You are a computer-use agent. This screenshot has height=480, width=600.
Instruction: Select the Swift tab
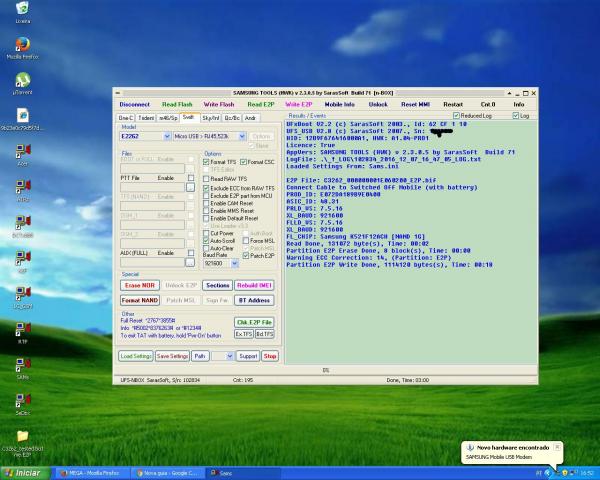pos(189,117)
